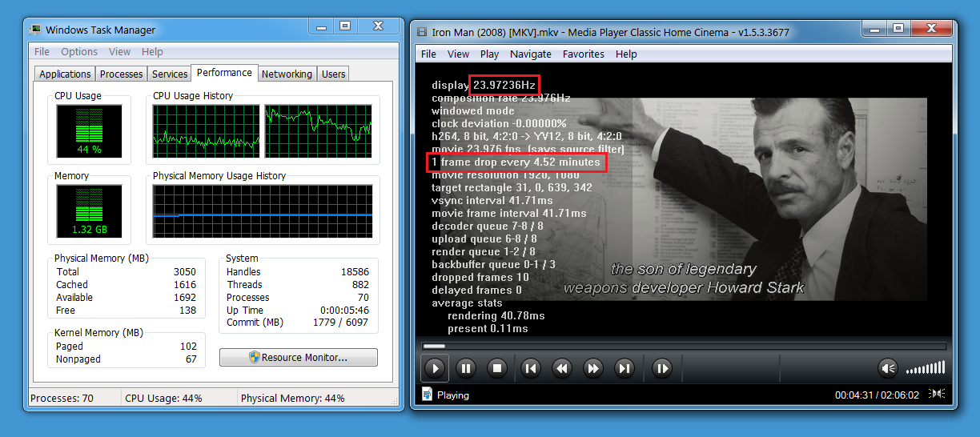980x437 pixels.
Task: Click 'CPU Usage: 44%' in the status bar
Action: click(x=164, y=399)
